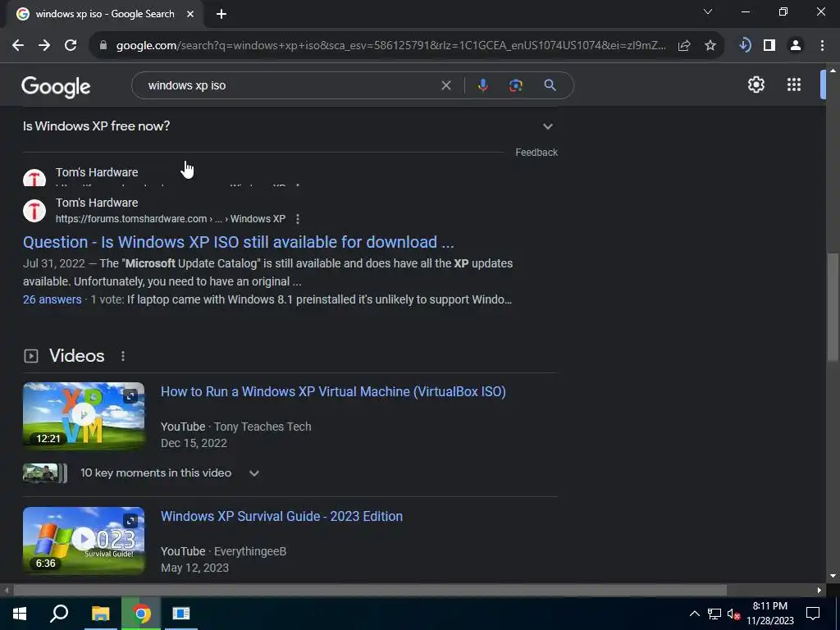
Task: Open Tom's Hardware result options menu
Action: click(298, 219)
